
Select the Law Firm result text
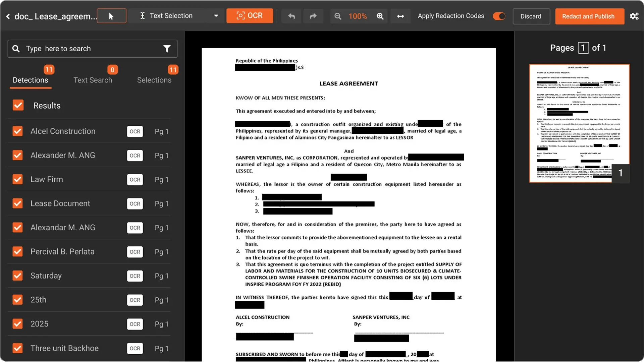tap(47, 179)
